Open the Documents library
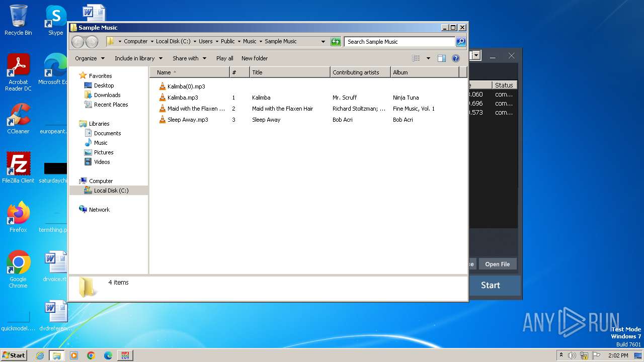This screenshot has width=644, height=362. [x=107, y=133]
